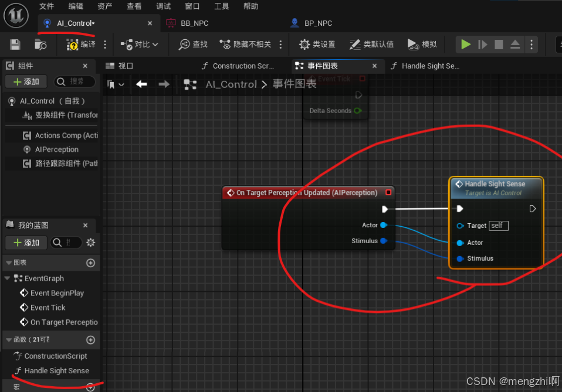Open My Blueprint settings gear
This screenshot has height=392, width=562.
[91, 243]
